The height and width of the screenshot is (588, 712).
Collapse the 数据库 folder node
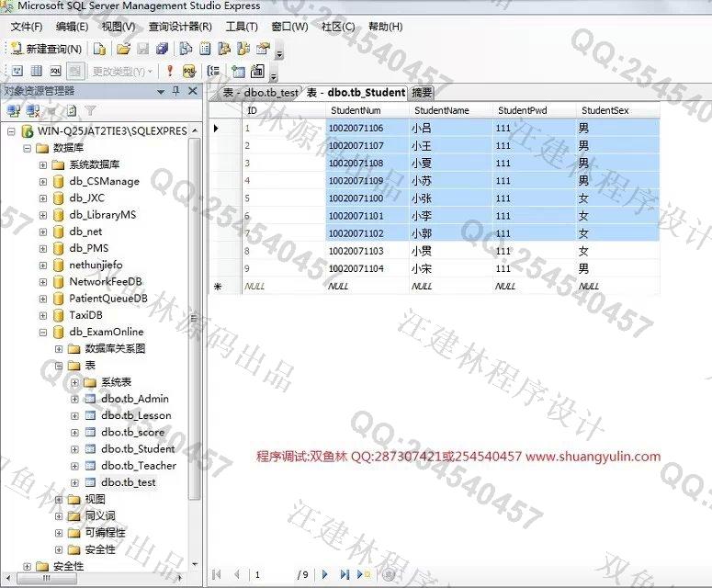[x=28, y=148]
